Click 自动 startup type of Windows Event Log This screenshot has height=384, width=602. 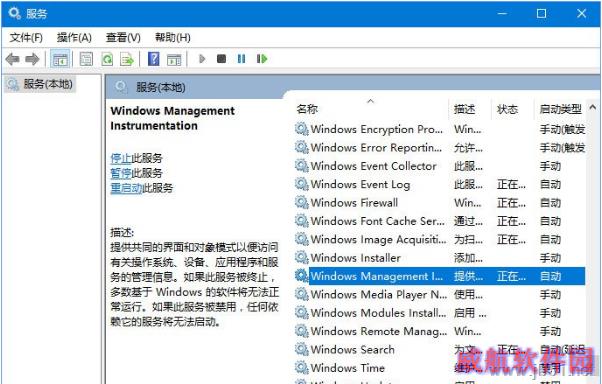point(551,185)
